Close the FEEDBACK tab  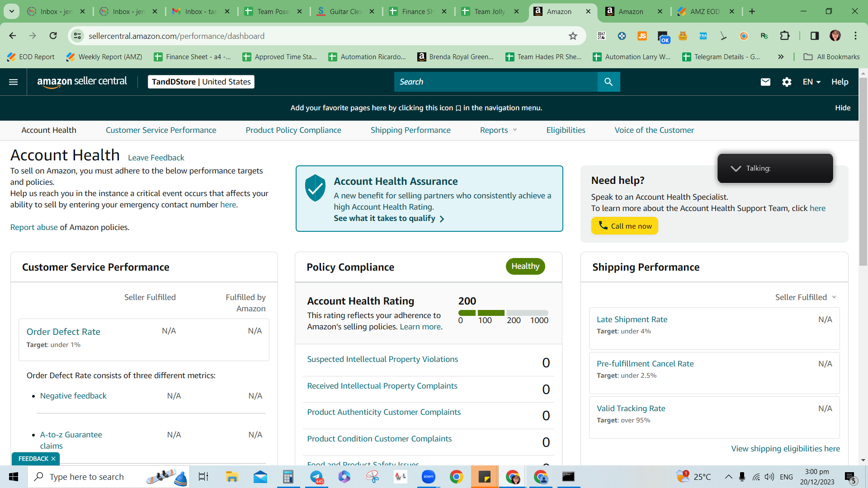point(53,459)
